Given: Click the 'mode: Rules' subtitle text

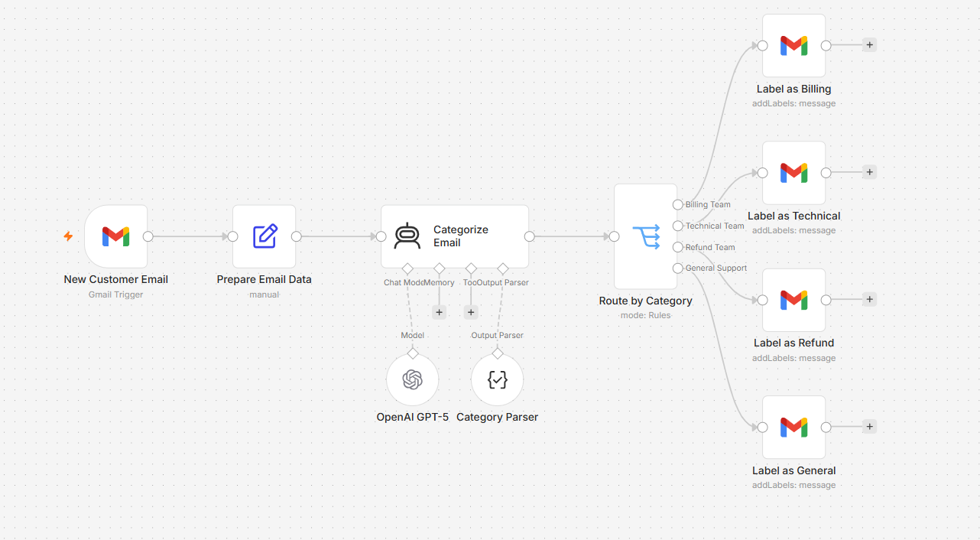Looking at the screenshot, I should [x=646, y=315].
